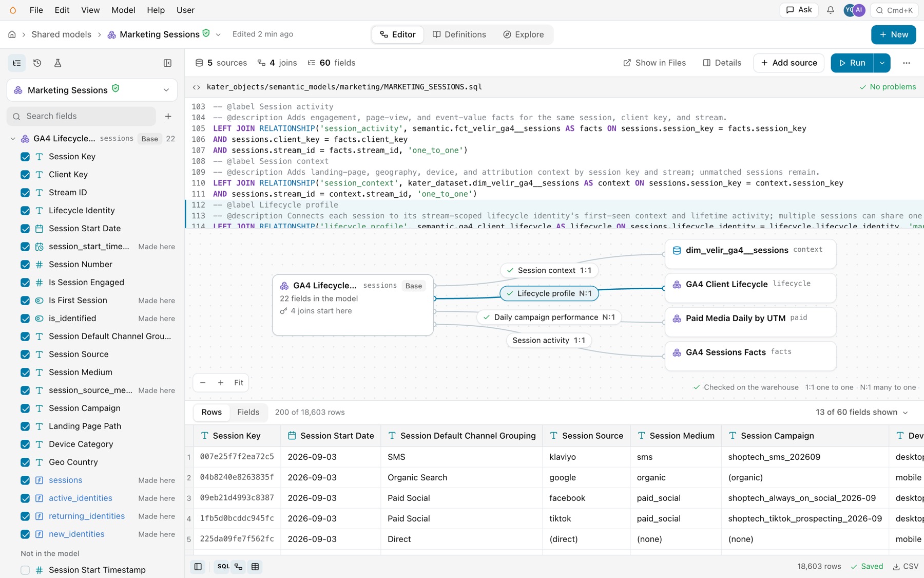Screen dimensions: 924x578
Task: Show the table view in bottom toolbar
Action: [255, 567]
